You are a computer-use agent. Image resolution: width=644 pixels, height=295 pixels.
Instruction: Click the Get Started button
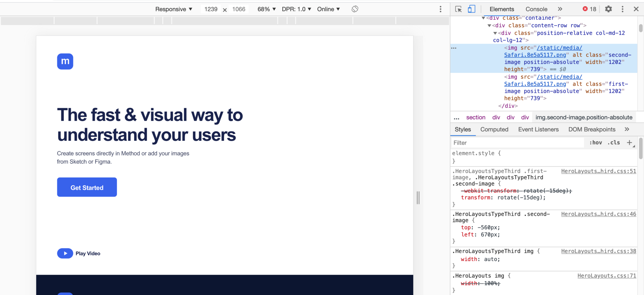pos(87,187)
